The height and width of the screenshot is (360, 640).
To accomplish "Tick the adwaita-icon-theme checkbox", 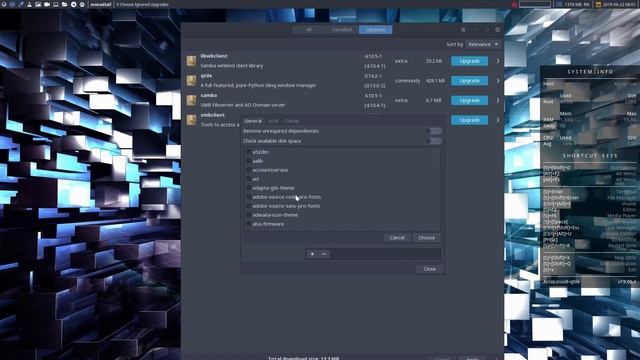I will pyautogui.click(x=249, y=215).
